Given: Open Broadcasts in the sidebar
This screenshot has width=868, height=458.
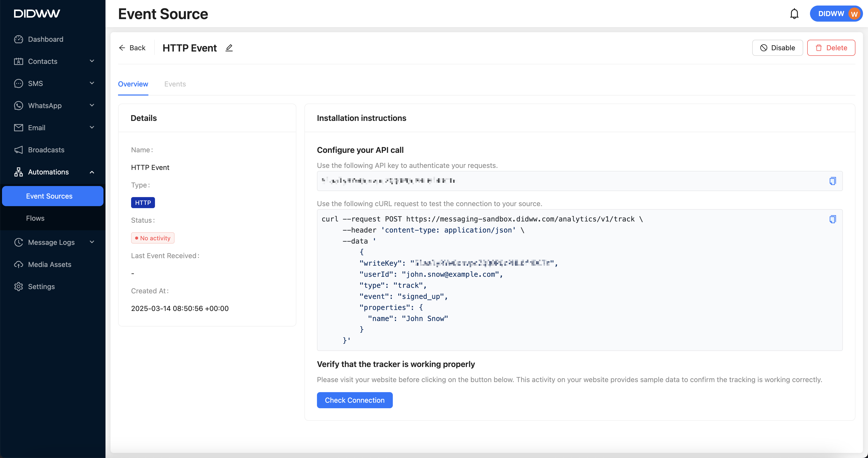Looking at the screenshot, I should pos(46,150).
